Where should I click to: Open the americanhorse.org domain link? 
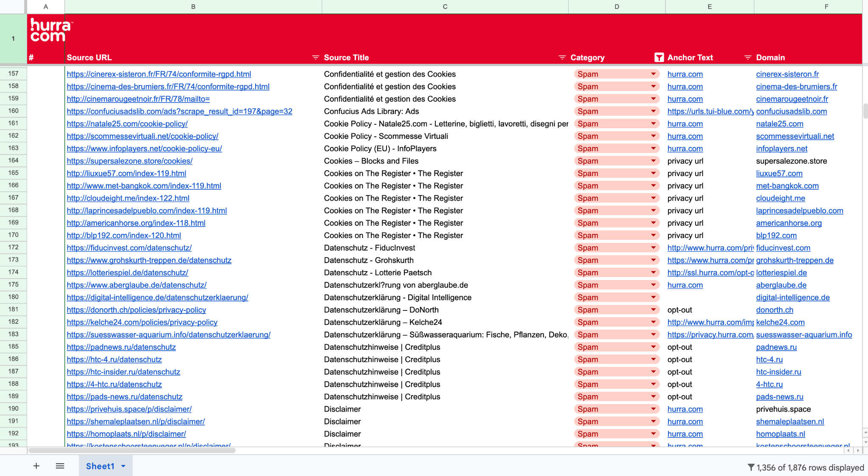789,223
